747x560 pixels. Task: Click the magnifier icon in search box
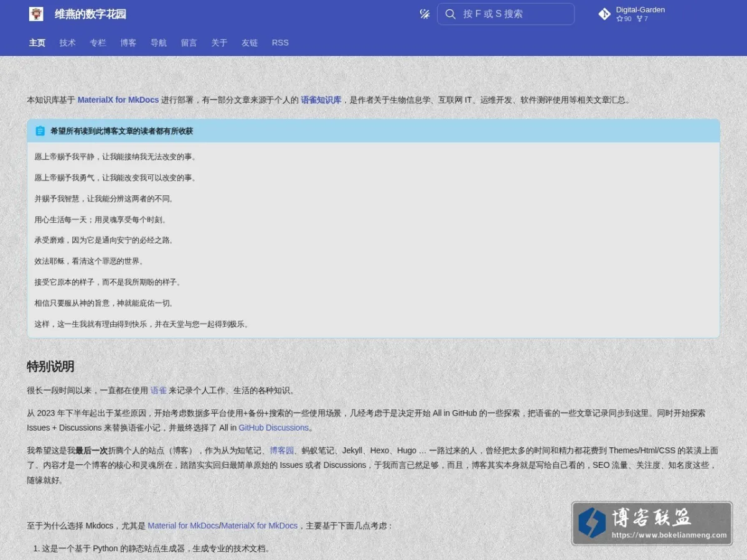point(451,14)
